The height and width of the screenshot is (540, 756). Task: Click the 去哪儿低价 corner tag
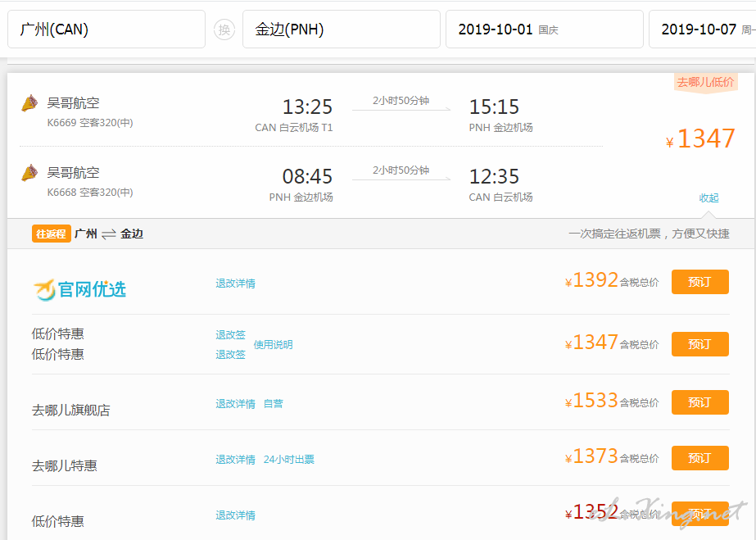tap(705, 82)
